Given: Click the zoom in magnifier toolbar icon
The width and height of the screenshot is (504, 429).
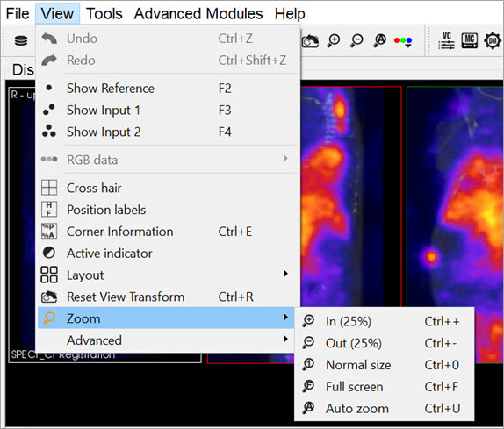Looking at the screenshot, I should (x=334, y=40).
